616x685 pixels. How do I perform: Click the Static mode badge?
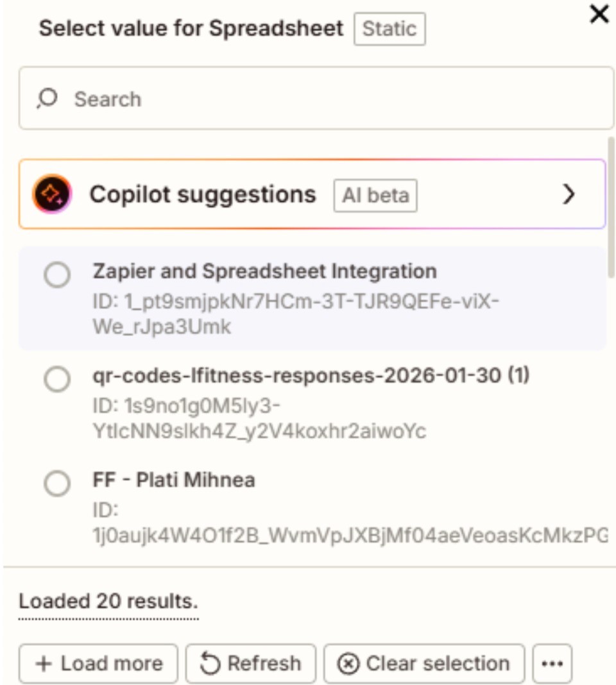tap(389, 29)
